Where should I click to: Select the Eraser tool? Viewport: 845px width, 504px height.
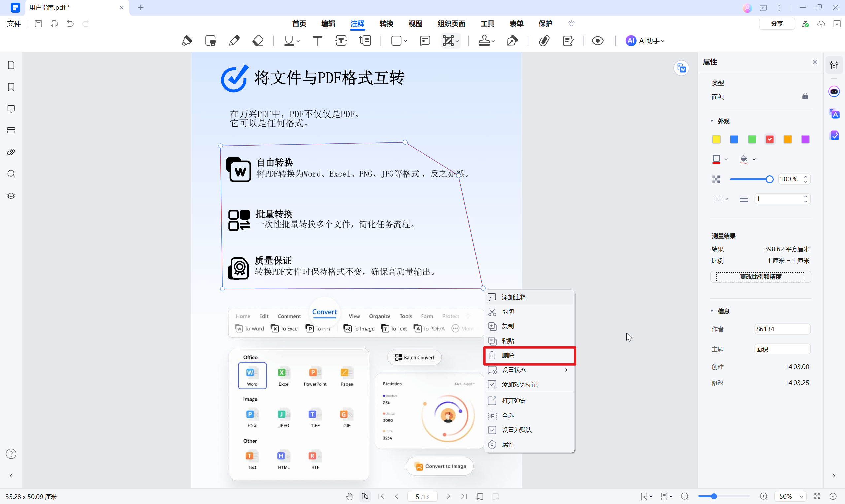point(258,40)
